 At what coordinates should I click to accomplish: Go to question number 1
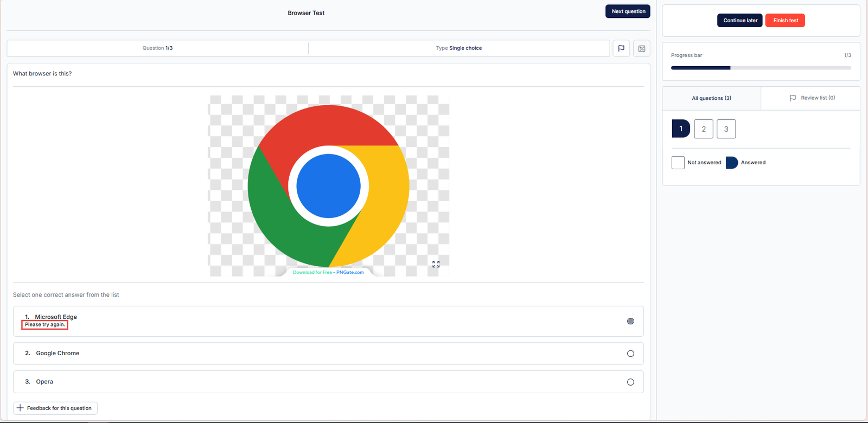pyautogui.click(x=681, y=129)
